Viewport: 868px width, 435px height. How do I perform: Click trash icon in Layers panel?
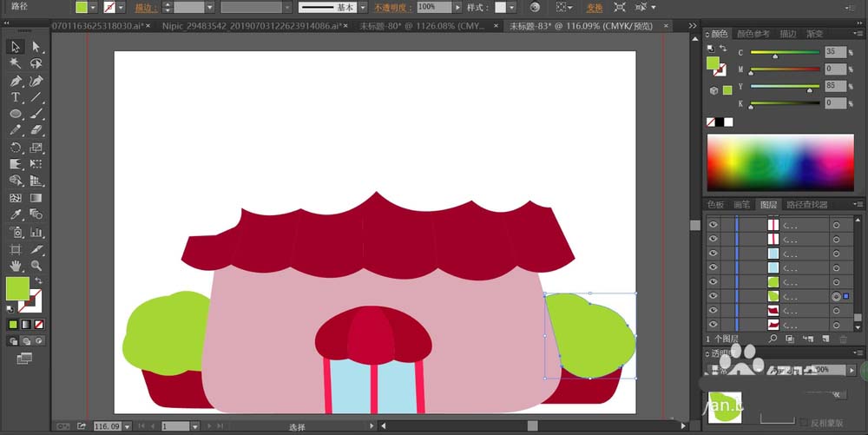tap(844, 339)
